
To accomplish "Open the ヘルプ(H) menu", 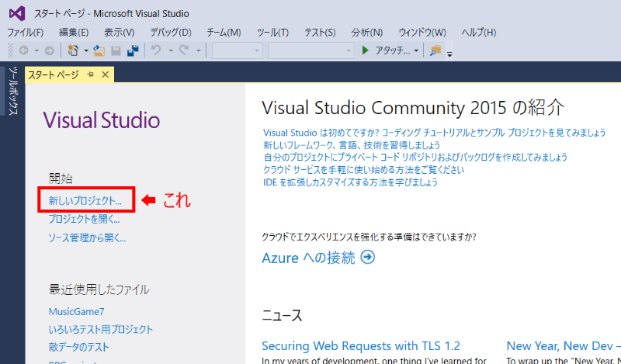I will click(478, 33).
